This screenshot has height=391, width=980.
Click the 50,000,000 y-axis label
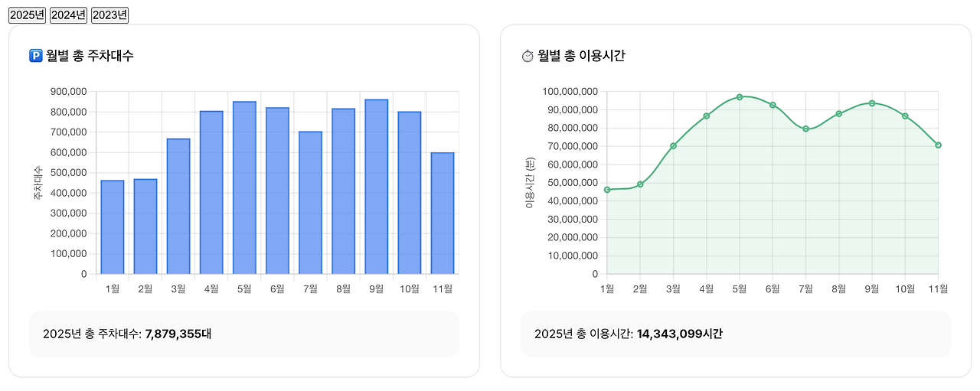(572, 183)
